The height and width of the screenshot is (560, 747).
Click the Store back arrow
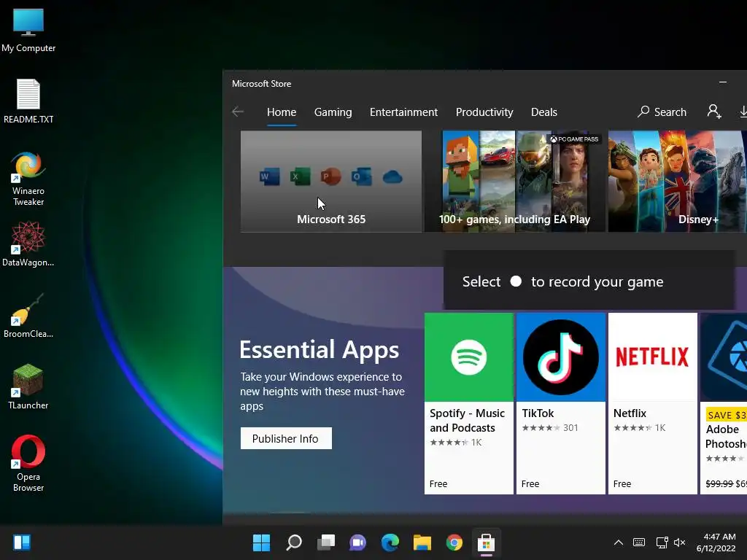click(x=238, y=112)
